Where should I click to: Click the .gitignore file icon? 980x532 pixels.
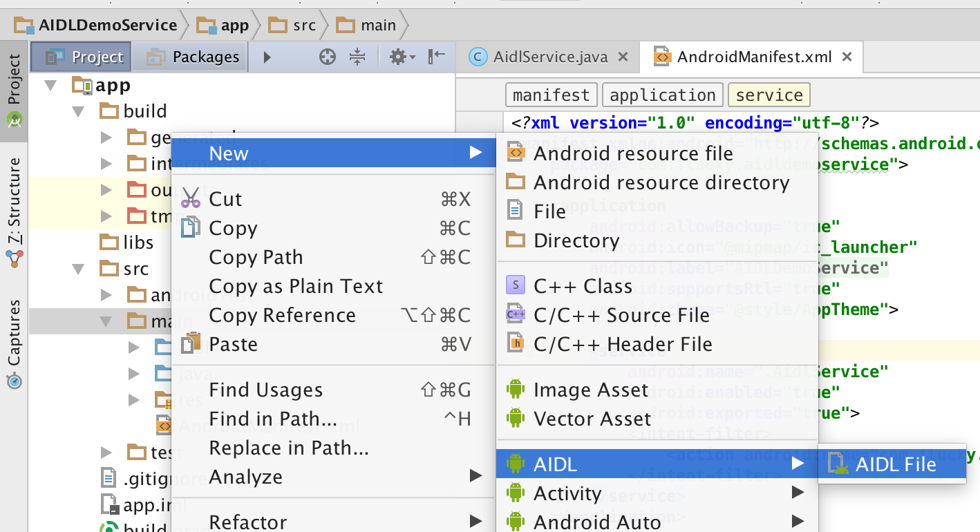(109, 477)
